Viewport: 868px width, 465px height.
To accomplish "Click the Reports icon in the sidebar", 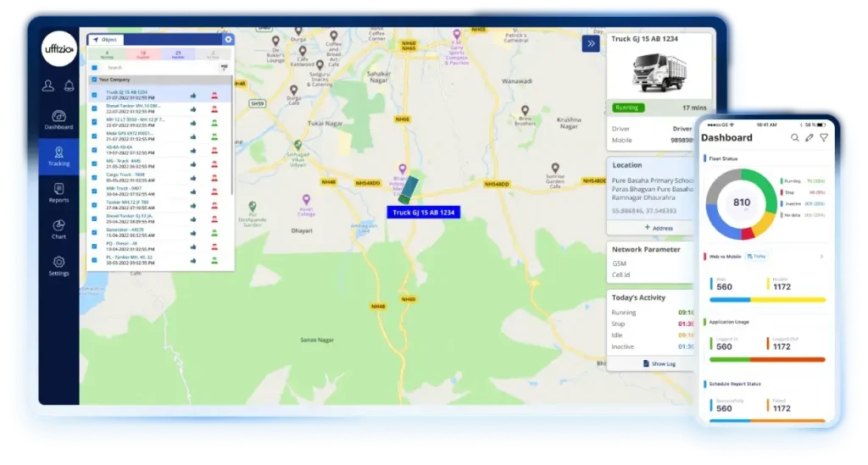I will (58, 192).
